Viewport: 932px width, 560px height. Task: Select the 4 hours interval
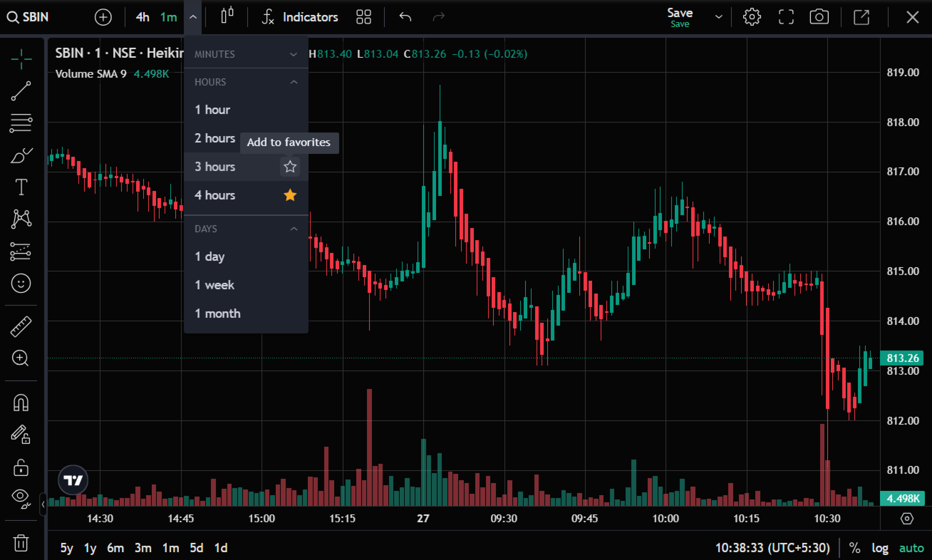[246, 195]
